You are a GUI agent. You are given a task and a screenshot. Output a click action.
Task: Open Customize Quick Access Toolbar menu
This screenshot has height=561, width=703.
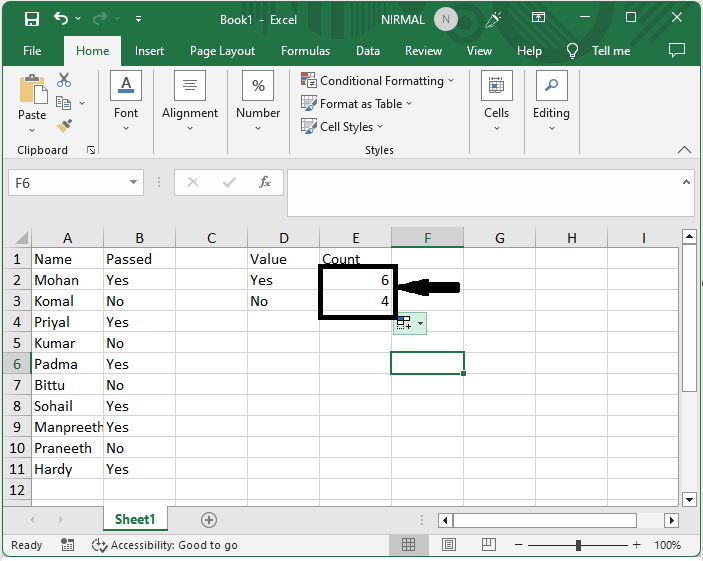[139, 19]
